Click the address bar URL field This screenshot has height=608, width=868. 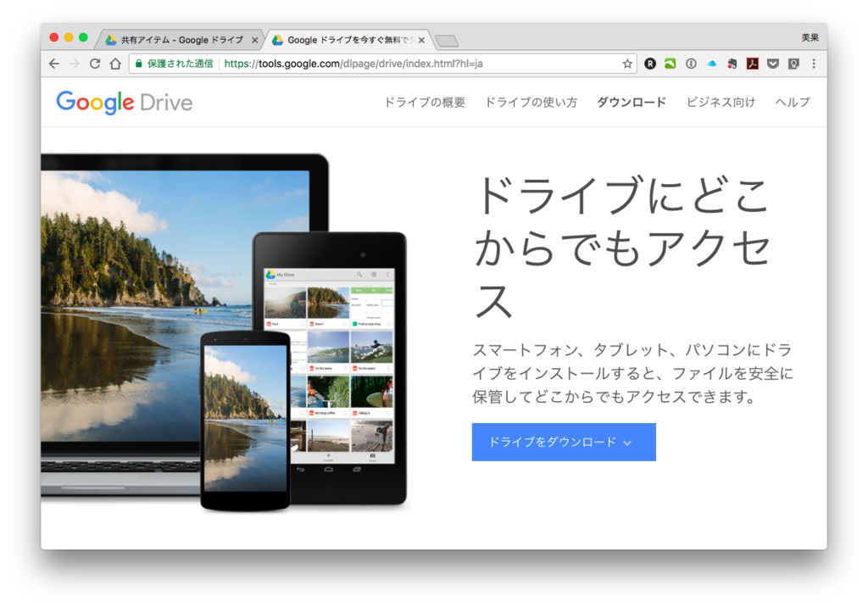pyautogui.click(x=382, y=64)
